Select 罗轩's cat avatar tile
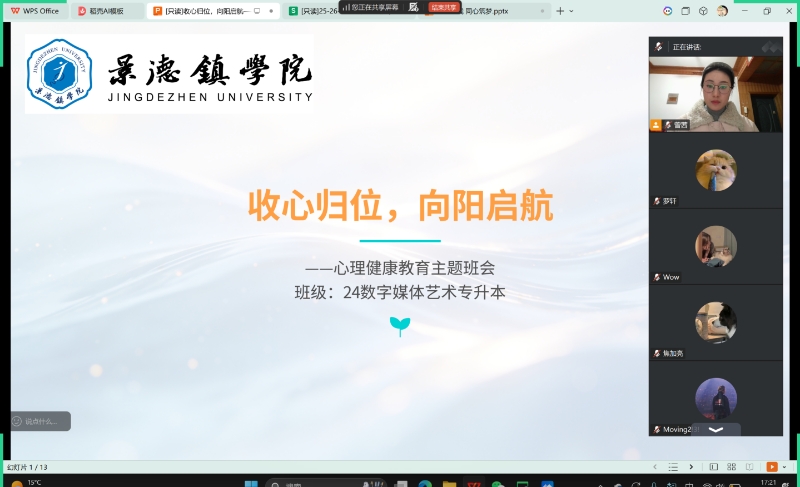This screenshot has height=487, width=800. (715, 169)
